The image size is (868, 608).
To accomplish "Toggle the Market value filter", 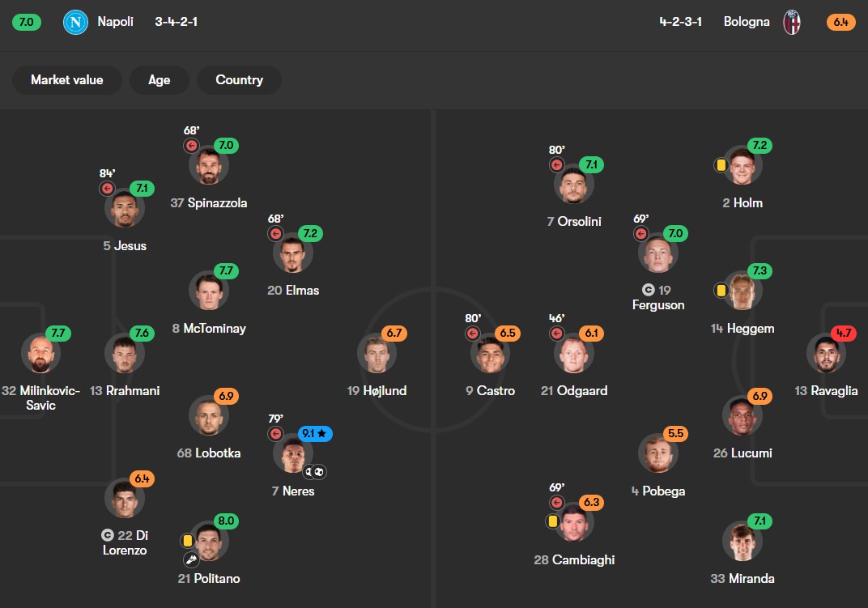I will click(x=67, y=80).
